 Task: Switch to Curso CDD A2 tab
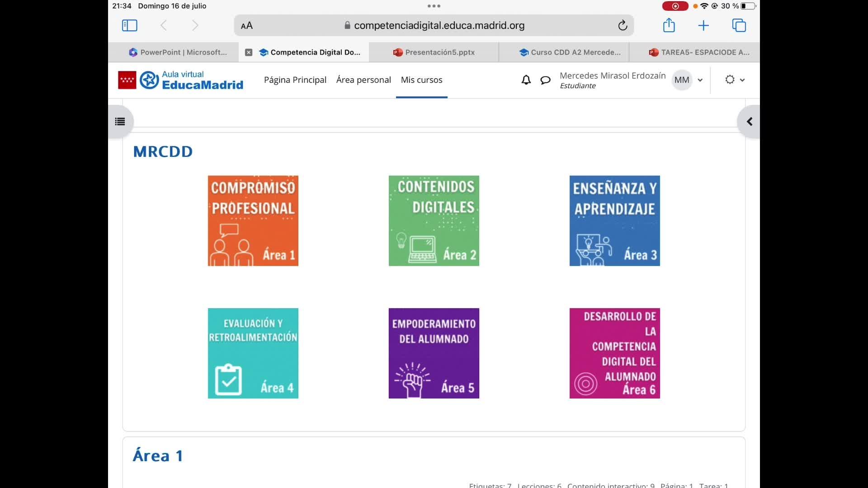pos(570,52)
